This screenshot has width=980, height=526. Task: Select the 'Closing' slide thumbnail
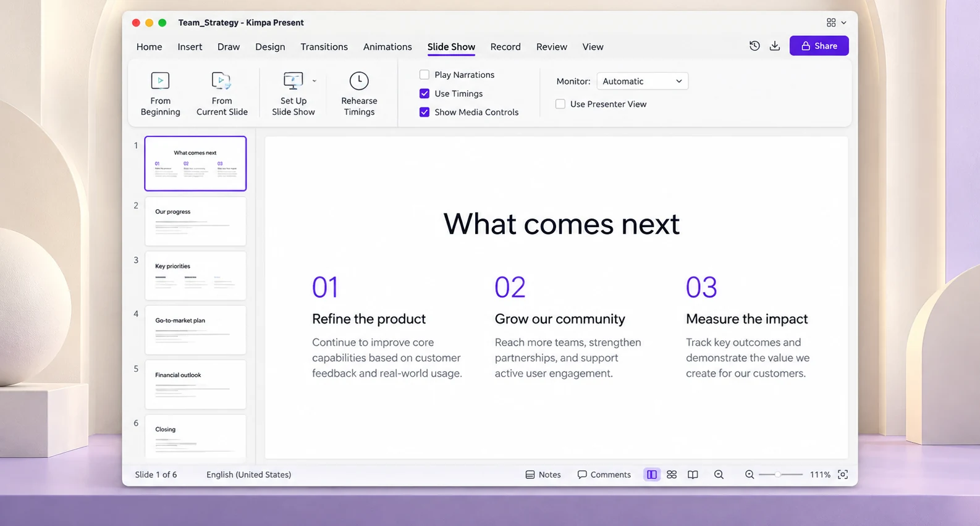coord(195,437)
